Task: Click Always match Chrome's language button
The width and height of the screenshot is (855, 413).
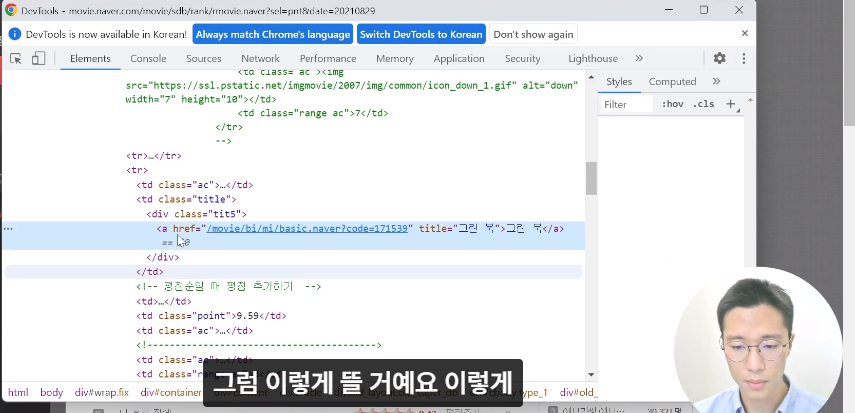Action: (x=273, y=34)
